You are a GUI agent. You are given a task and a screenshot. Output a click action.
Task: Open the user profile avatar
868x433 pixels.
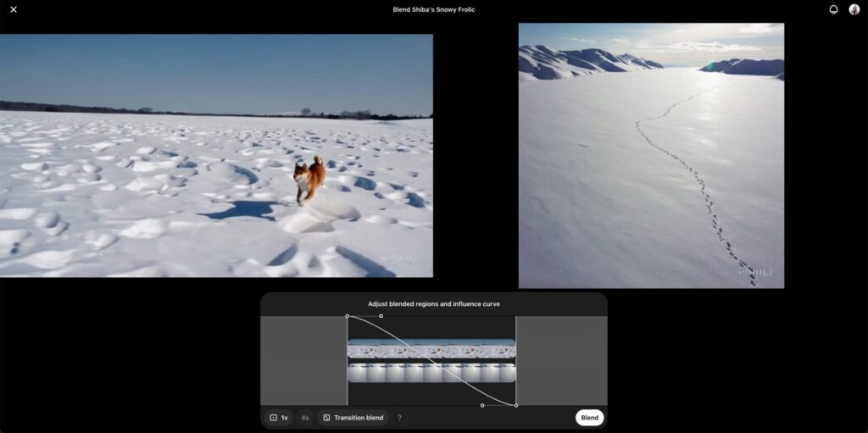854,9
